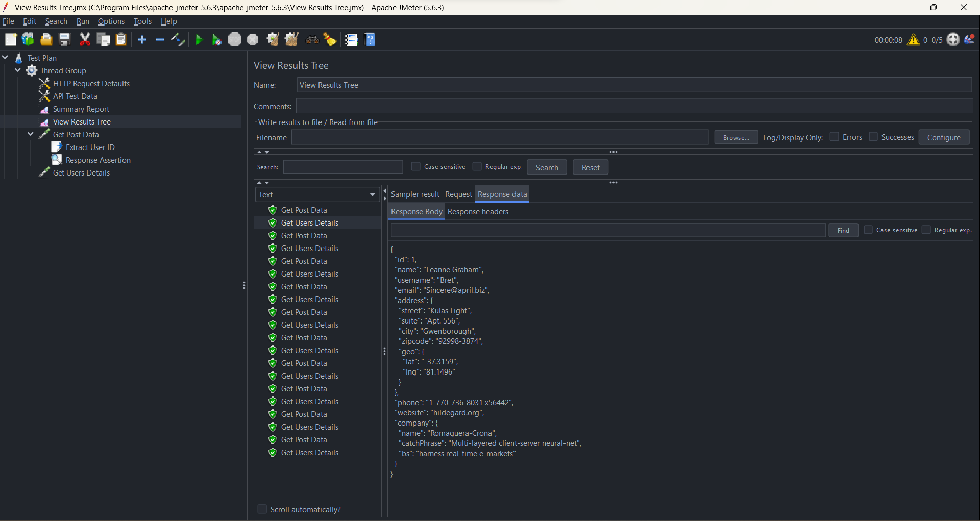The width and height of the screenshot is (980, 521).
Task: Click the Start no pauses run icon
Action: (x=216, y=39)
